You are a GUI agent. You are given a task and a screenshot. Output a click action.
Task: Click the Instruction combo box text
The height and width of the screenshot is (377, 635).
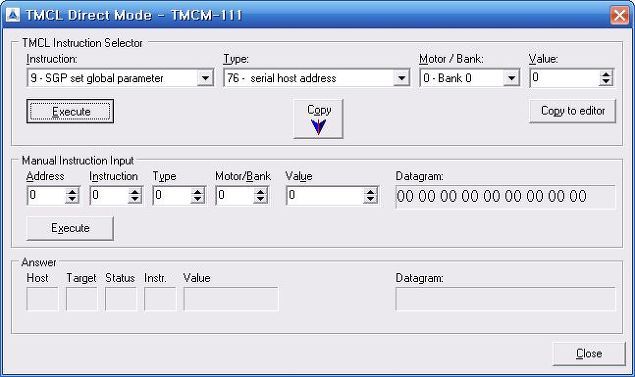[x=97, y=78]
